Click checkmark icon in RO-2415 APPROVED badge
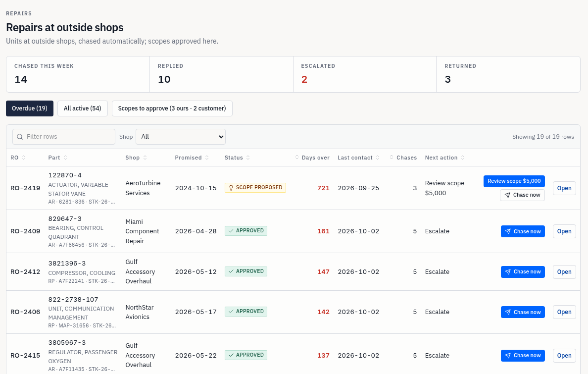 tap(231, 355)
